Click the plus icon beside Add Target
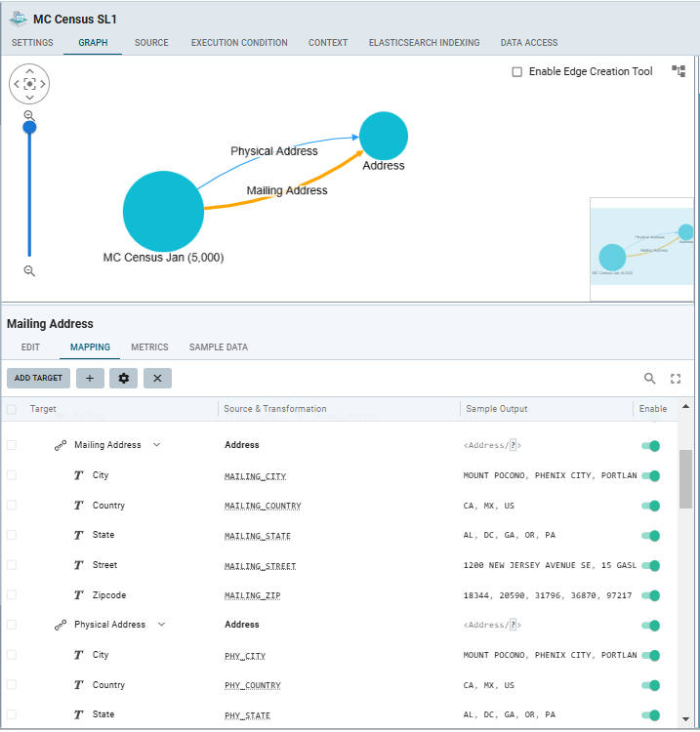Screen dimensions: 700x732 click(89, 378)
